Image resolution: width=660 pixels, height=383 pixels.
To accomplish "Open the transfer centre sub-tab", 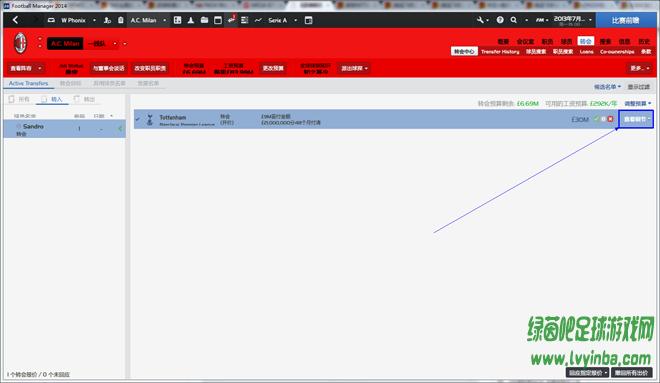I will (x=464, y=51).
